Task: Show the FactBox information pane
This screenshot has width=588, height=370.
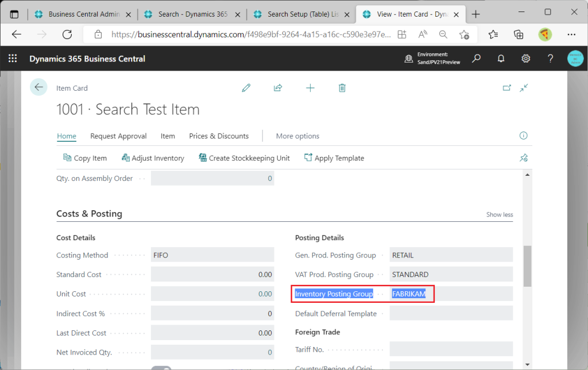Action: click(524, 136)
